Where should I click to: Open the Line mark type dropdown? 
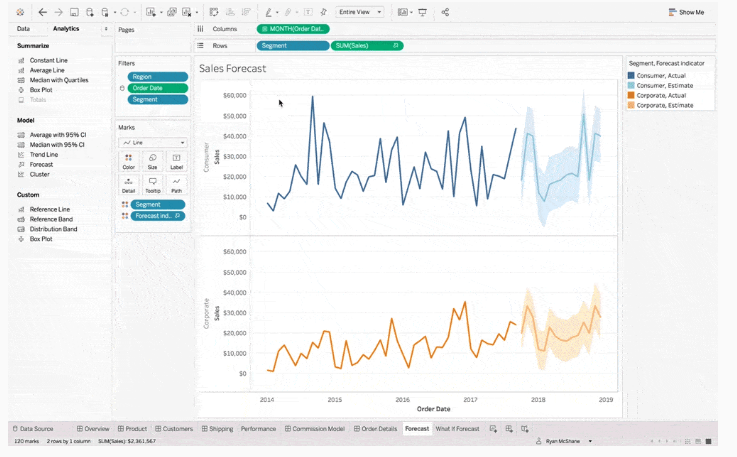point(153,142)
